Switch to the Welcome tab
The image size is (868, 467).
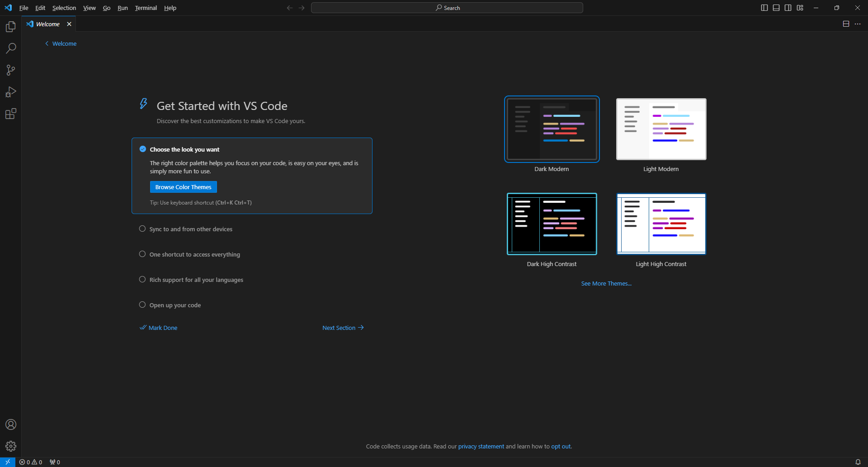[47, 24]
